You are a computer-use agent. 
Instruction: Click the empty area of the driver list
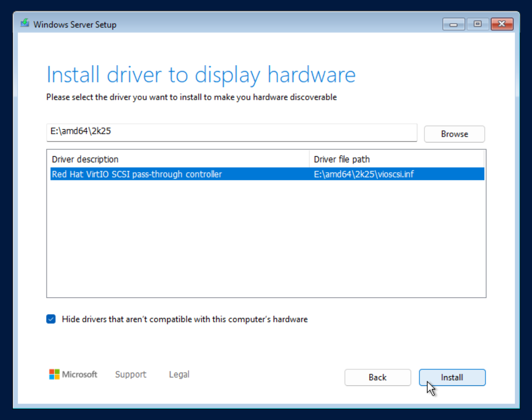[266, 241]
